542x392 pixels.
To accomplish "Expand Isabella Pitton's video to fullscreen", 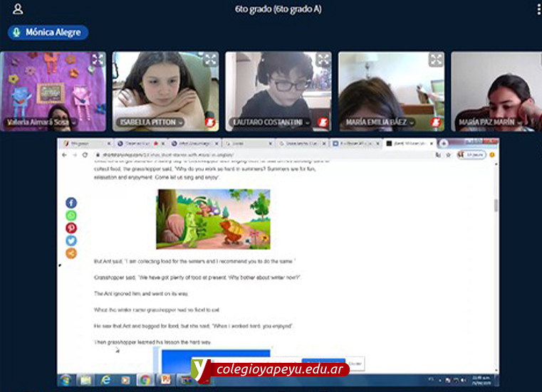I will coord(210,60).
